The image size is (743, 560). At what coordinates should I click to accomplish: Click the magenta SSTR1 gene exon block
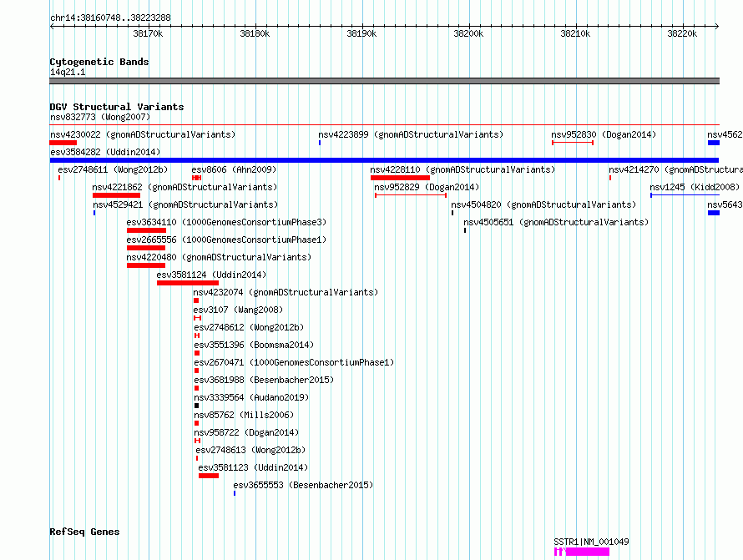[x=588, y=552]
